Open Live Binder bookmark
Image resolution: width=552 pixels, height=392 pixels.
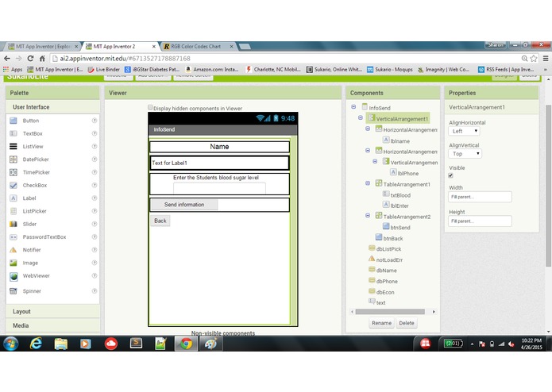pyautogui.click(x=104, y=70)
